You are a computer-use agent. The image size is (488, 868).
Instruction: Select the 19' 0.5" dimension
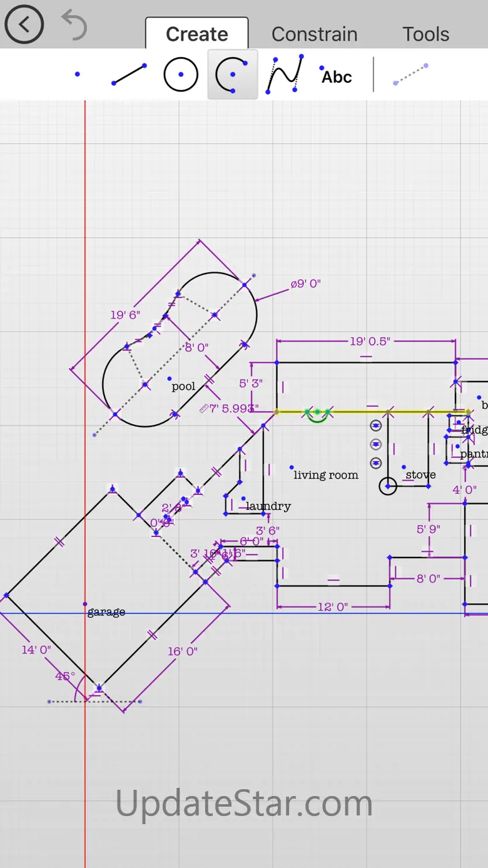[370, 341]
